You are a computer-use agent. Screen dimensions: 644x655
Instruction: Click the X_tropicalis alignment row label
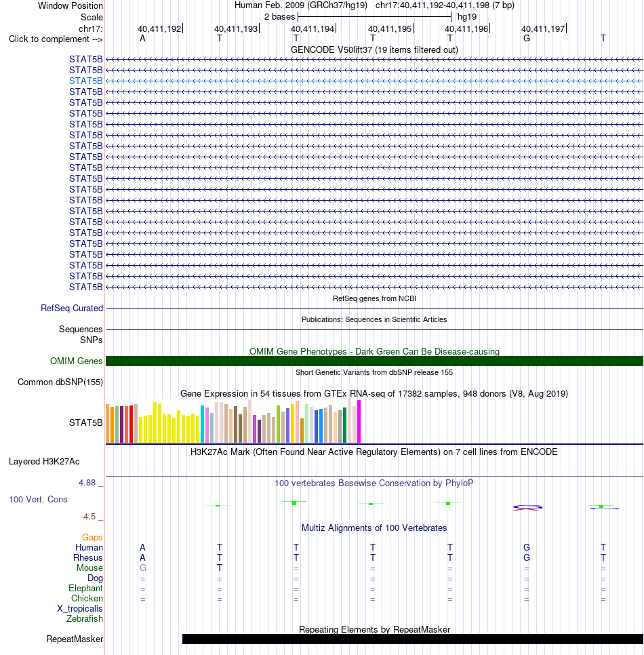tap(80, 609)
